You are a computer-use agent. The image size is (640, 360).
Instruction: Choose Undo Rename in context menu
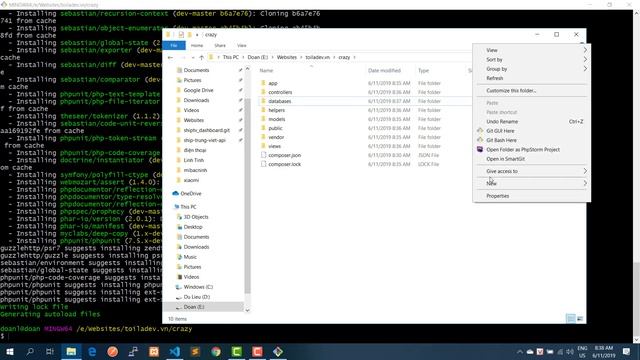click(x=502, y=121)
